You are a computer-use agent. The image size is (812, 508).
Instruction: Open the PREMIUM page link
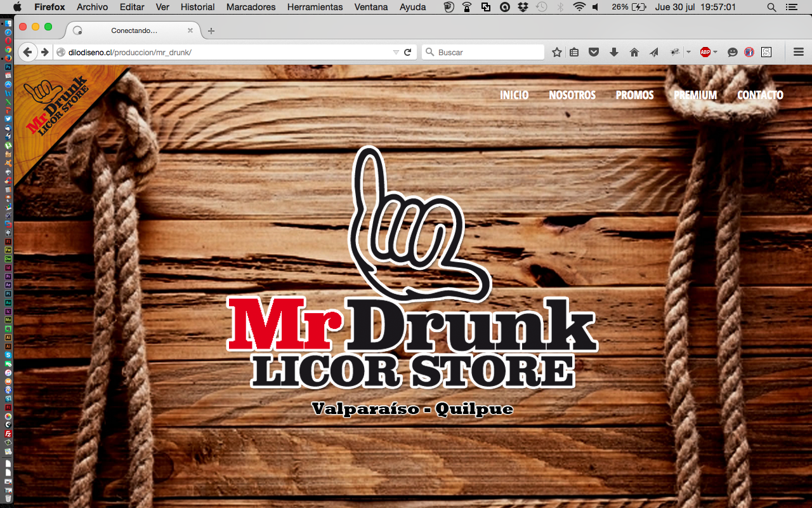695,95
